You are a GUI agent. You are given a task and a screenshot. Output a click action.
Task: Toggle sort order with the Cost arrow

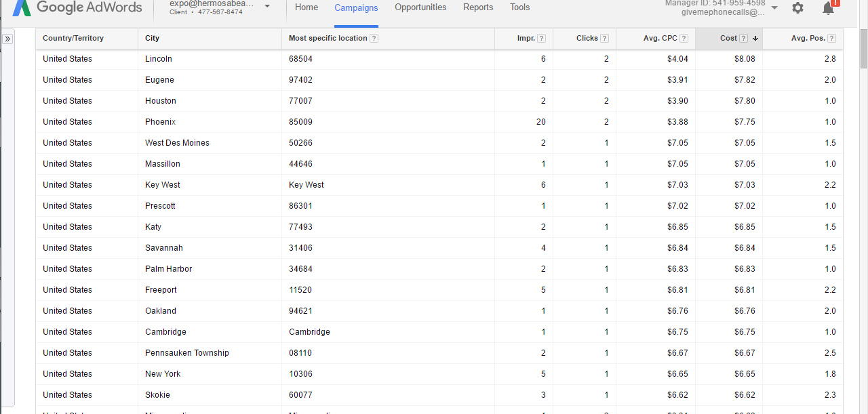coord(755,39)
